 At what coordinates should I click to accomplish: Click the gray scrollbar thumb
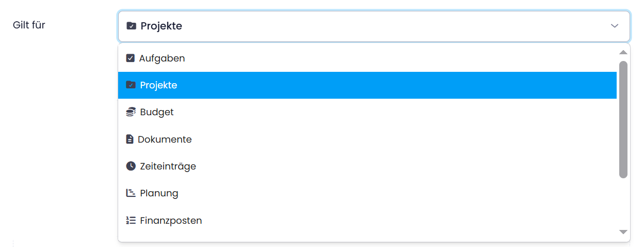click(623, 119)
